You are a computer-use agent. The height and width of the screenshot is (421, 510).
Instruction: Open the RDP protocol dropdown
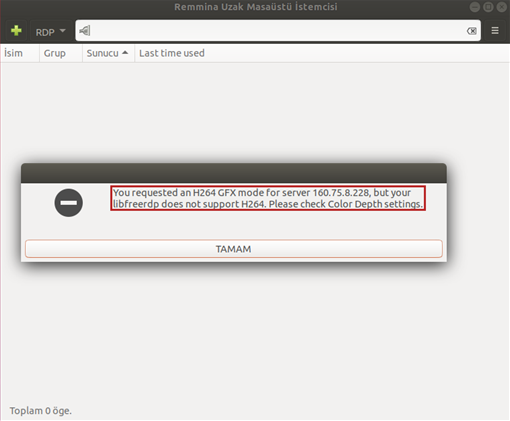(x=50, y=32)
